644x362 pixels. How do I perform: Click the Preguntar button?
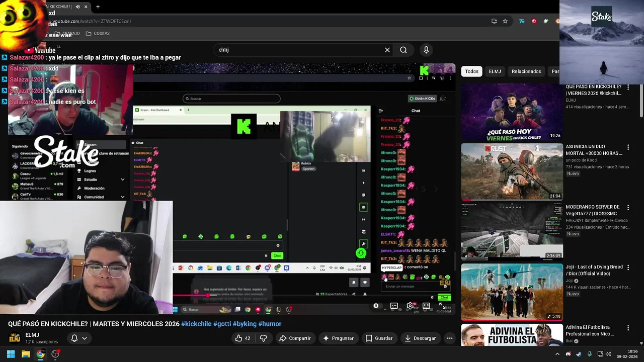click(338, 338)
